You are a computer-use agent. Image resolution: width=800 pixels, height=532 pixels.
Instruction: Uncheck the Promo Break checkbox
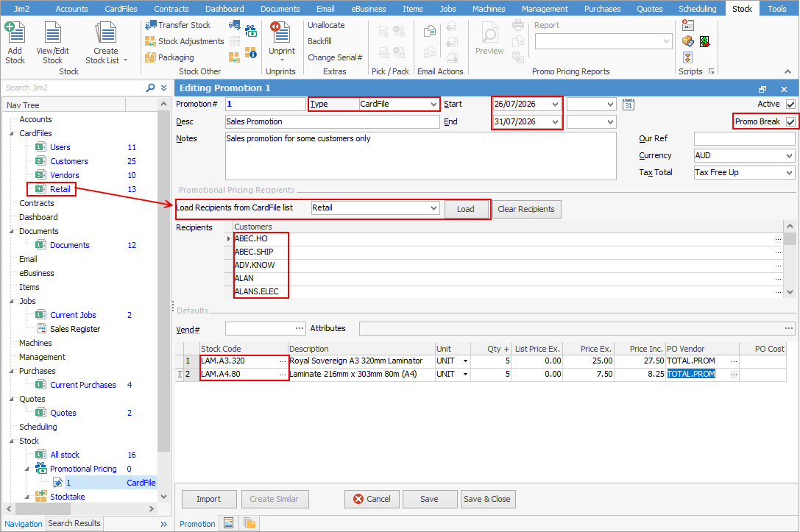(x=790, y=121)
